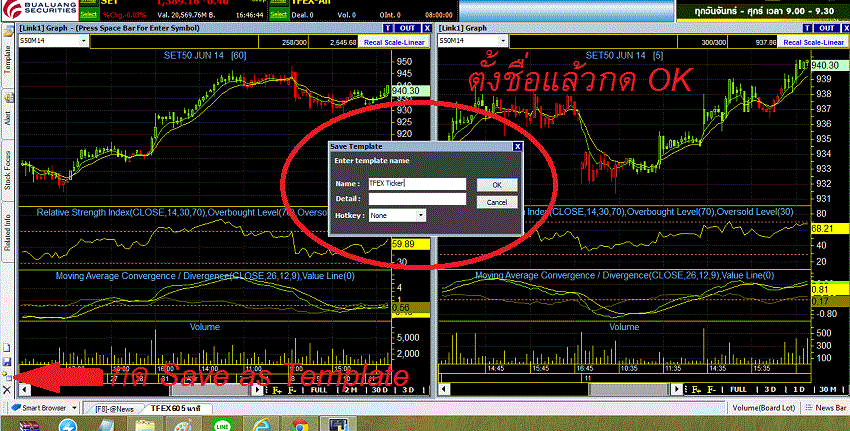Set left graph range to 30 D

pyautogui.click(x=379, y=390)
